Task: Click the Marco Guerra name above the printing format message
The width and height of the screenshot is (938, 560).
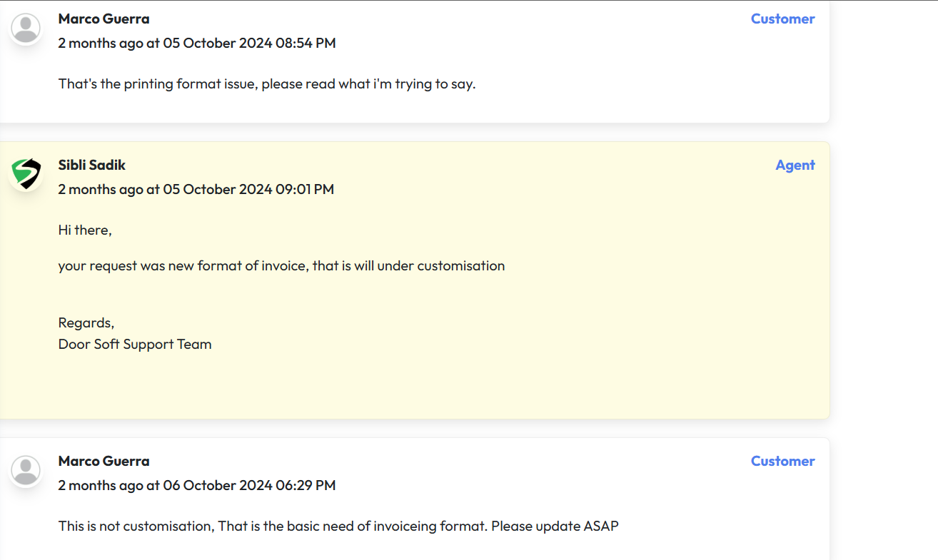Action: [104, 19]
